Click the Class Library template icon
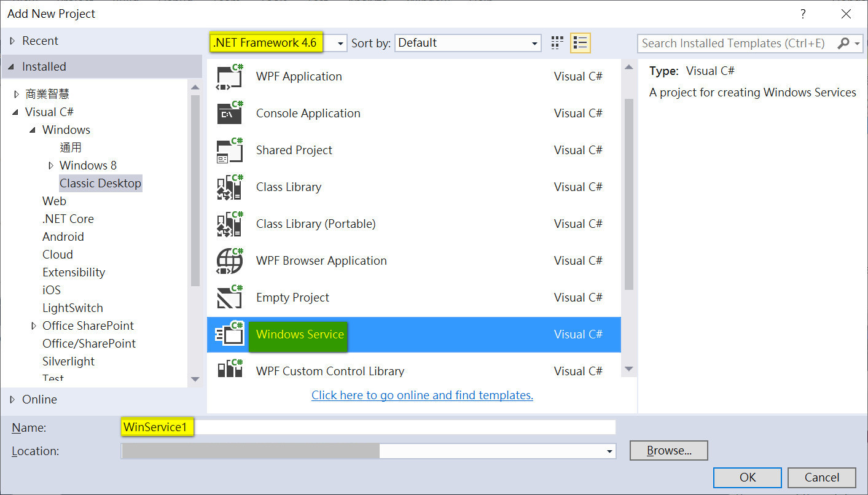Viewport: 868px width, 495px height. pos(230,187)
